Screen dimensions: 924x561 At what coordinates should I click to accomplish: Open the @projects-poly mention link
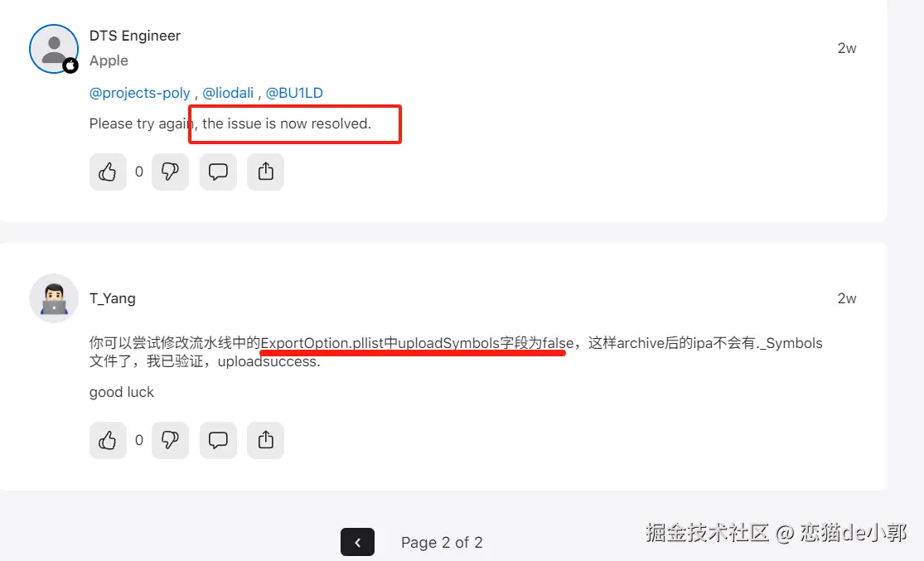coord(140,93)
